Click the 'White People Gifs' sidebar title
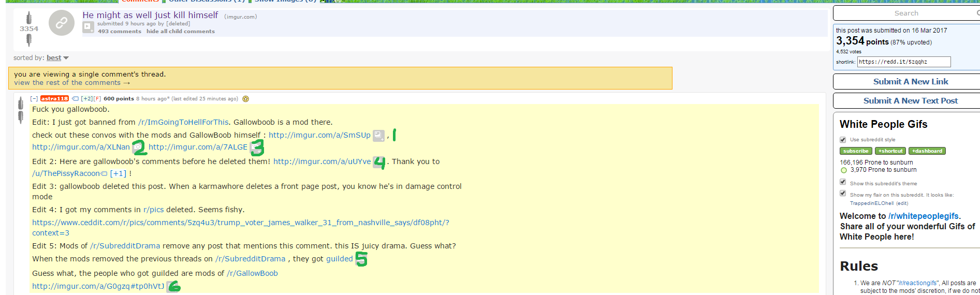Screen dimensions: 980x295 click(x=883, y=124)
